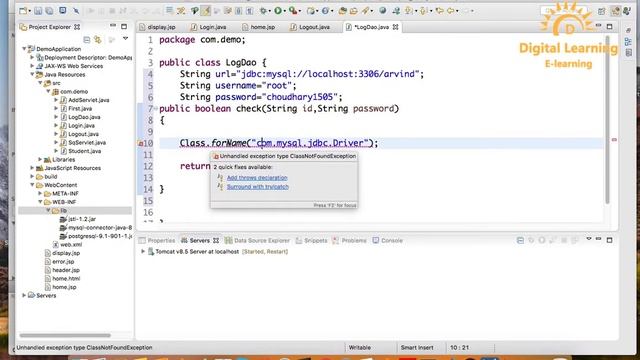Expand Libraries node in tree

(x=40, y=160)
